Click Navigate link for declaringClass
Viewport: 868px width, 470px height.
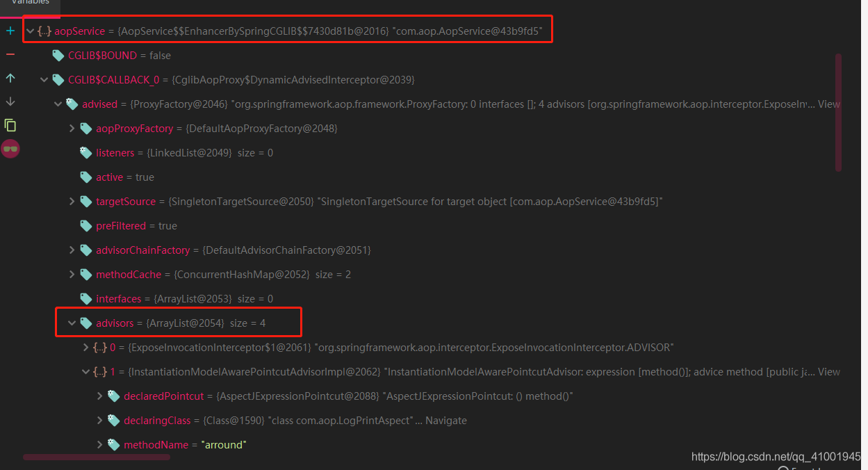tap(446, 421)
